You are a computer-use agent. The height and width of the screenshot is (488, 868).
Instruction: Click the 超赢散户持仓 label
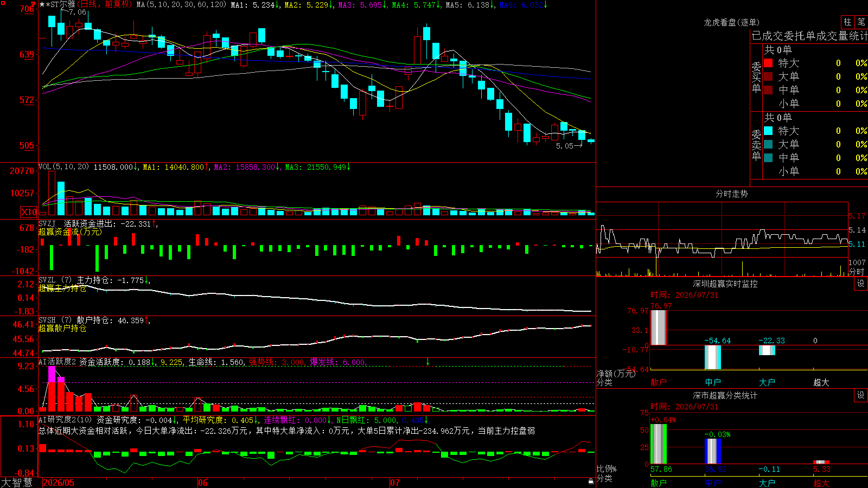(62, 328)
